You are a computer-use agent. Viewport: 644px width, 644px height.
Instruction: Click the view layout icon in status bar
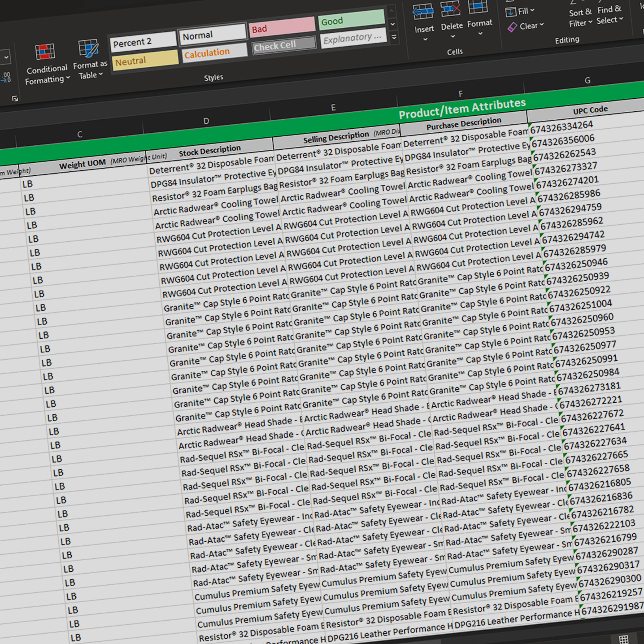(x=623, y=640)
